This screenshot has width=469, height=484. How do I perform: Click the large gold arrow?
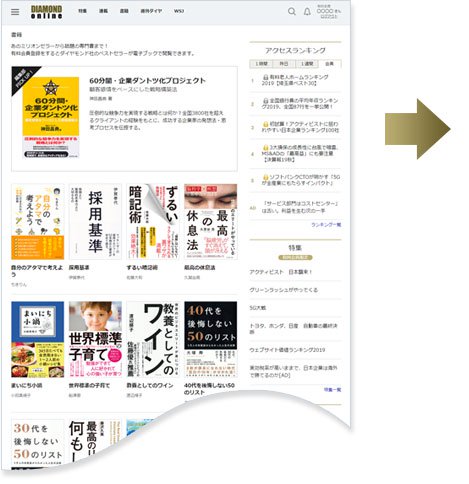coord(418,129)
